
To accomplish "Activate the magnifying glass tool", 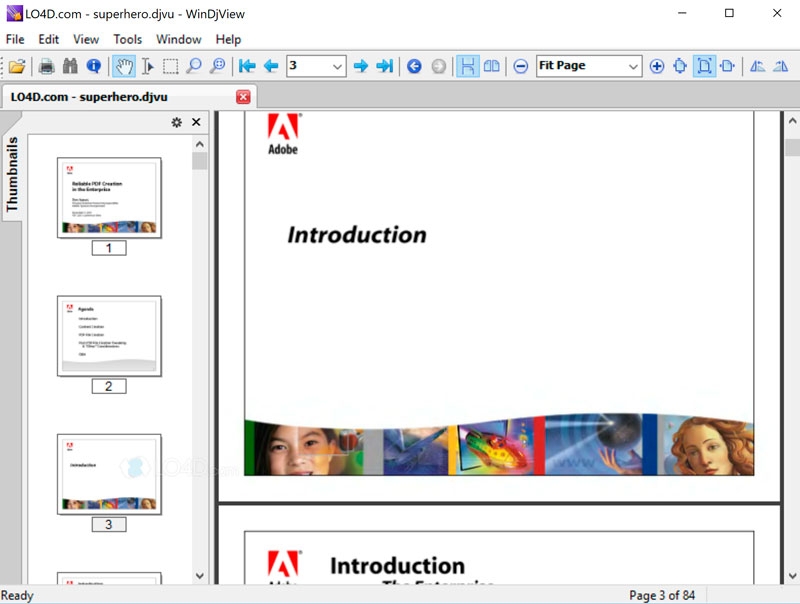I will [x=194, y=66].
